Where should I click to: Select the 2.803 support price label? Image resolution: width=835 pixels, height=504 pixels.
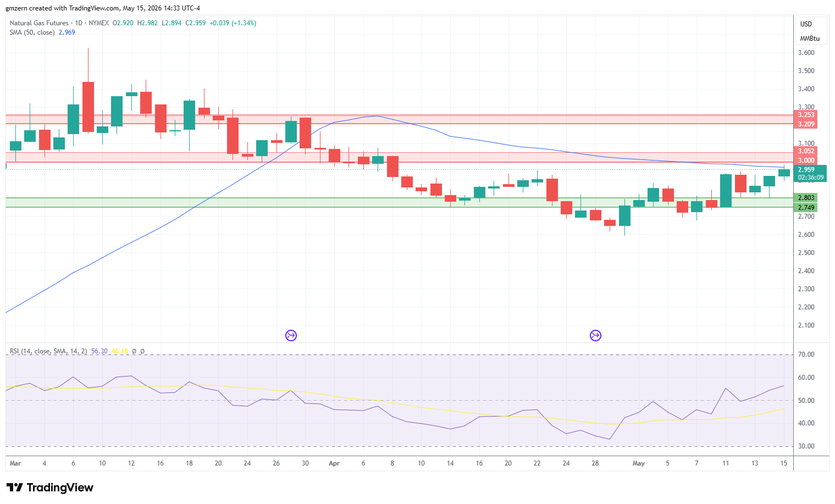pos(806,198)
